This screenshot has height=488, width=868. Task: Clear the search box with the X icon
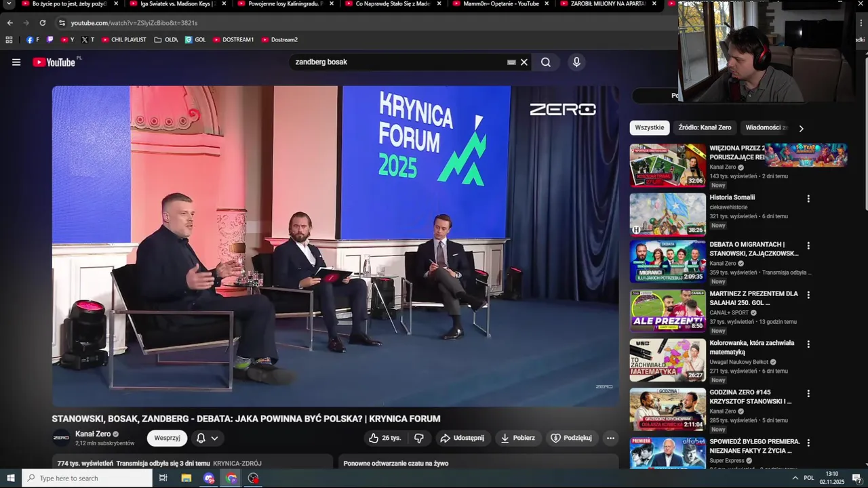(x=524, y=62)
